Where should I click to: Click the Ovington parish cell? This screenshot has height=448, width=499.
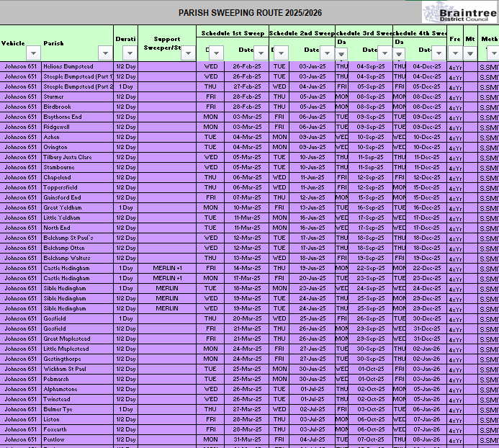click(77, 147)
